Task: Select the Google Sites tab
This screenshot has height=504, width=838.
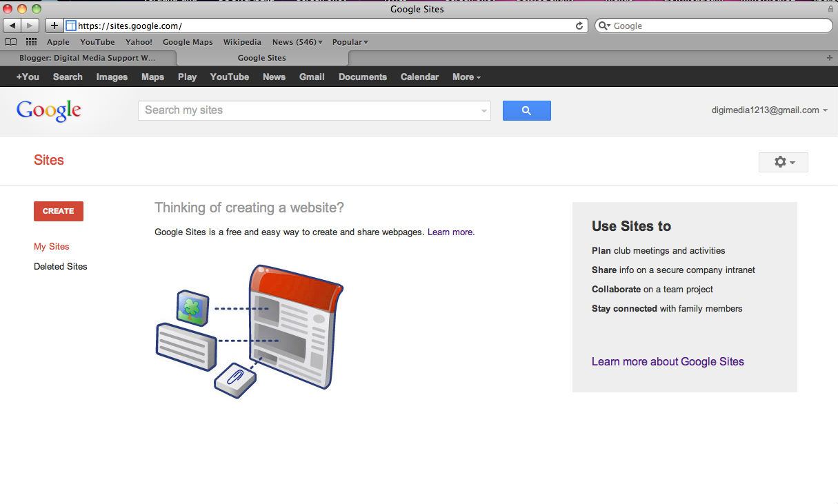Action: 261,58
